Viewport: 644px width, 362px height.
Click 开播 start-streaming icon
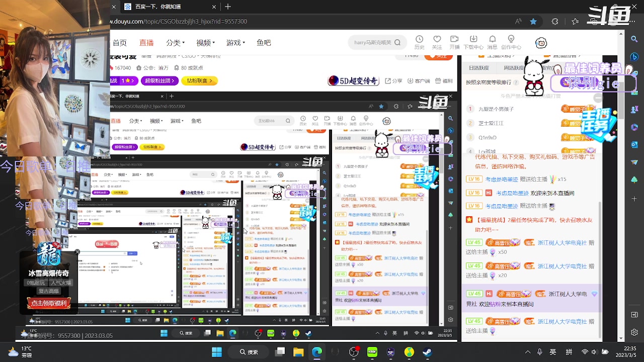tap(454, 42)
